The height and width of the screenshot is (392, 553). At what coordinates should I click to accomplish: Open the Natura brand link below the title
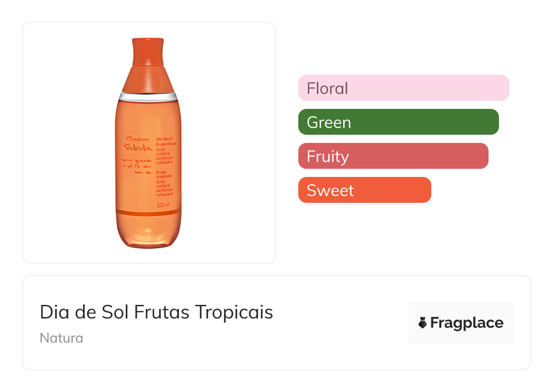pyautogui.click(x=61, y=338)
